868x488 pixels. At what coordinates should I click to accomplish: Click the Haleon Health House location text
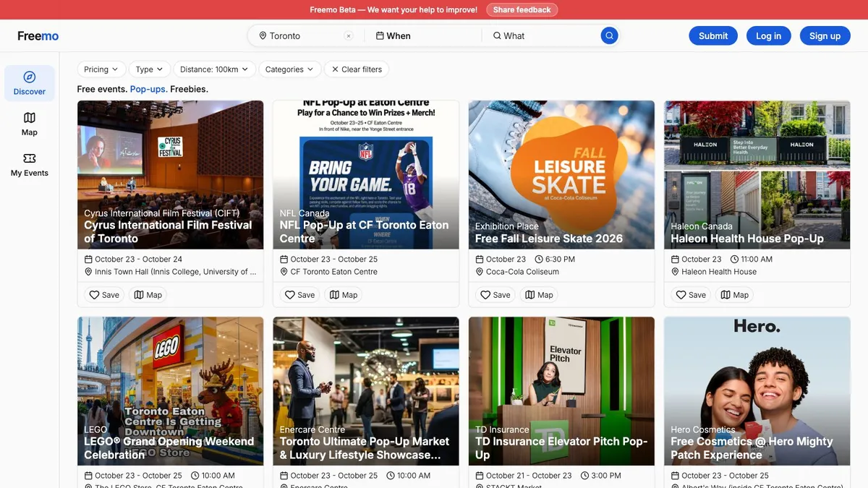point(719,272)
